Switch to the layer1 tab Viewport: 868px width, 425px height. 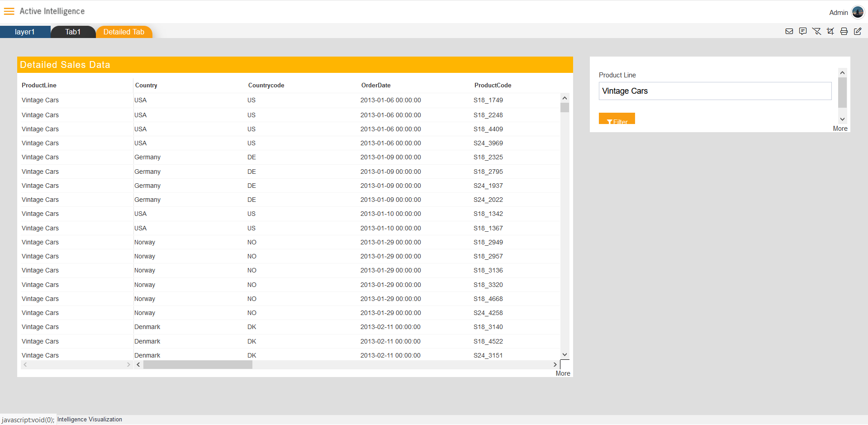[x=25, y=32]
